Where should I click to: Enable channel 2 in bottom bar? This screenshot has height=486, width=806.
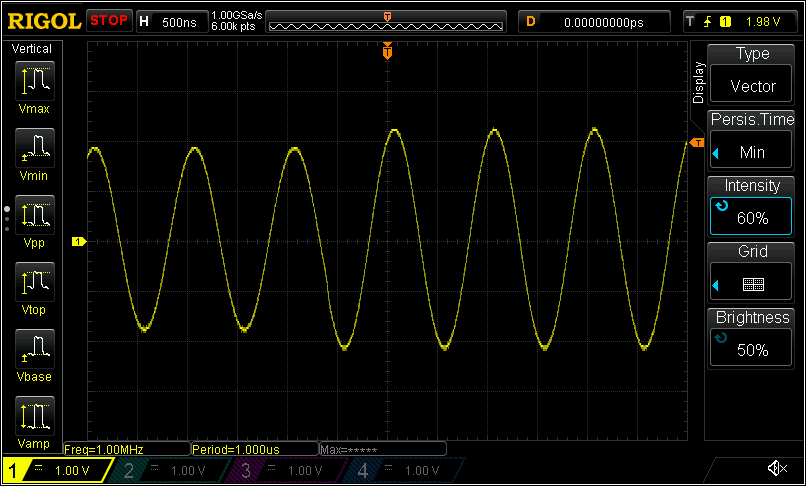(171, 470)
